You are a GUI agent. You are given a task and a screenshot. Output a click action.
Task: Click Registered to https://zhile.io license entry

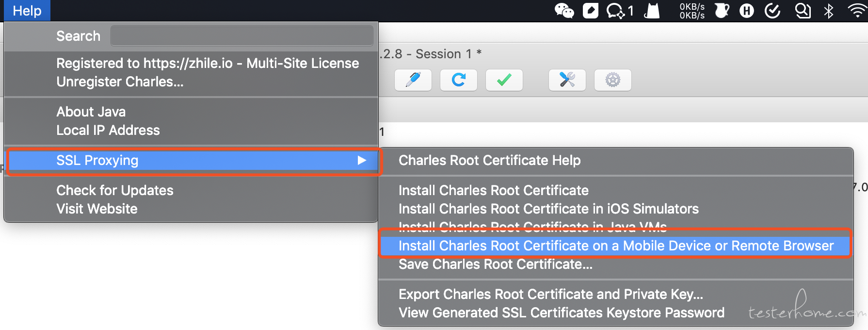point(208,63)
